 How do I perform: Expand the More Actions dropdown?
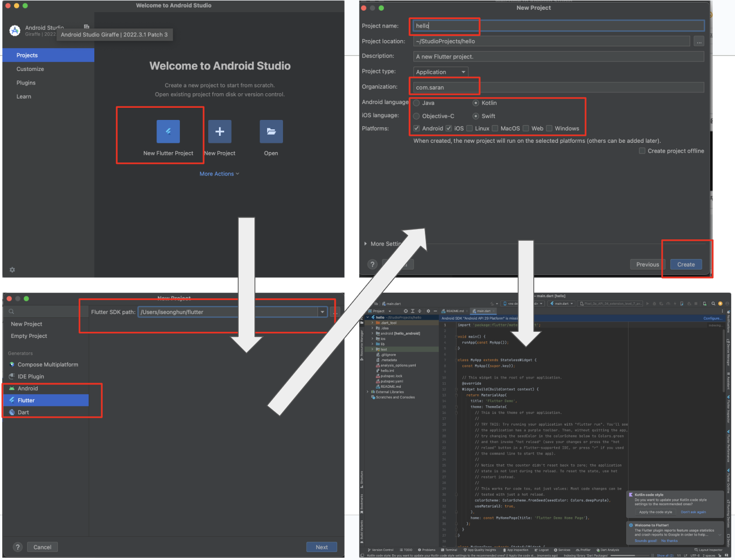(x=219, y=174)
